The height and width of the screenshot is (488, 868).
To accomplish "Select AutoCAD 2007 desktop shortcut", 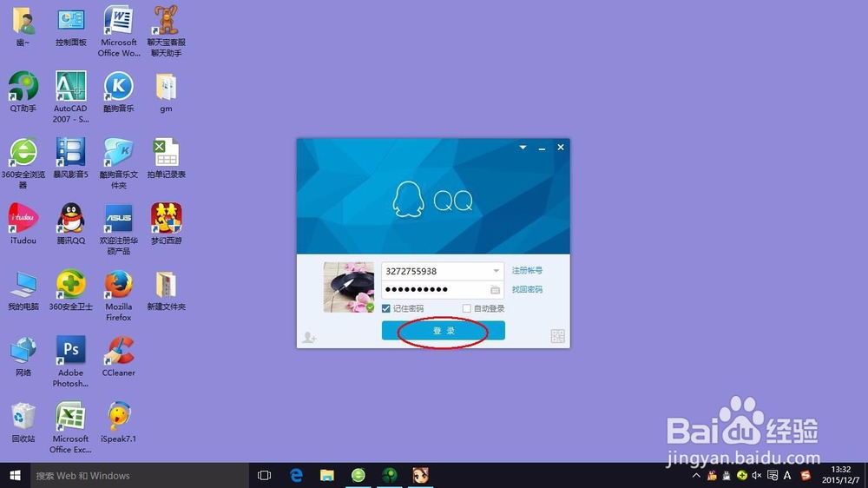I will pos(71,97).
